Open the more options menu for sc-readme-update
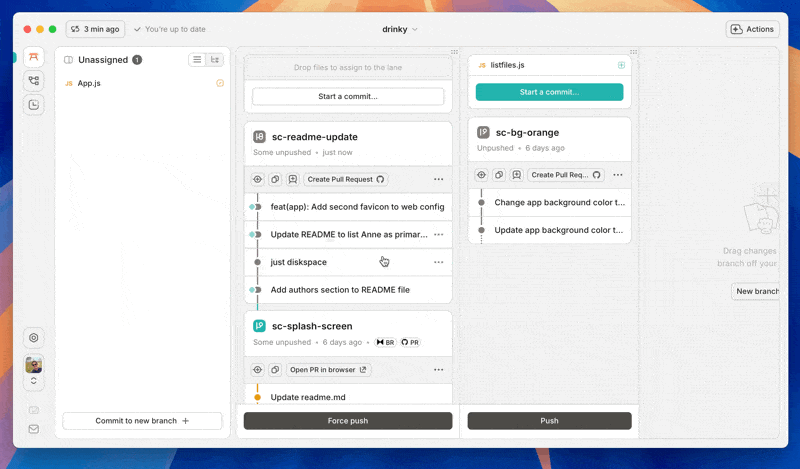Screen dimensions: 800x469 (438, 179)
